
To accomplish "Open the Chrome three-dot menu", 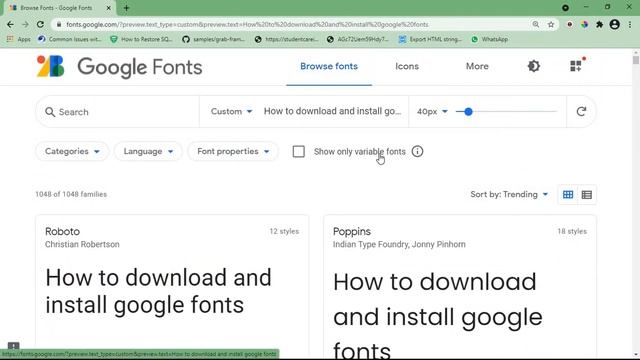I will tap(630, 24).
